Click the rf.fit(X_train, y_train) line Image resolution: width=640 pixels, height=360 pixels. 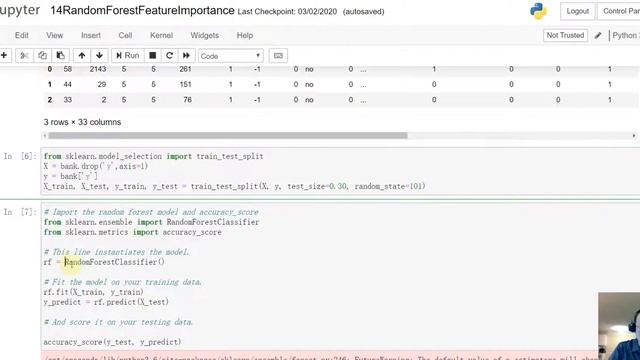pyautogui.click(x=93, y=292)
